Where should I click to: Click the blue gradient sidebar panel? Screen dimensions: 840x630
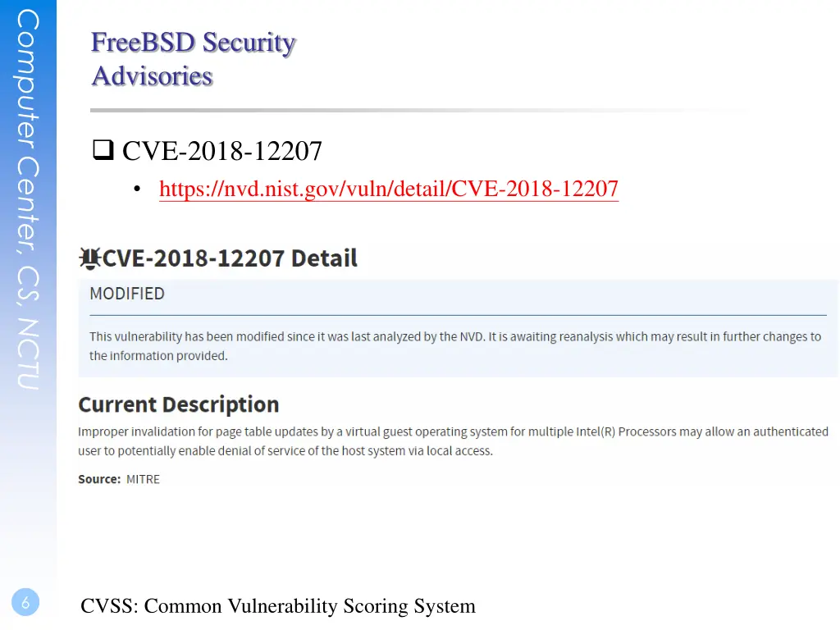tap(28, 315)
